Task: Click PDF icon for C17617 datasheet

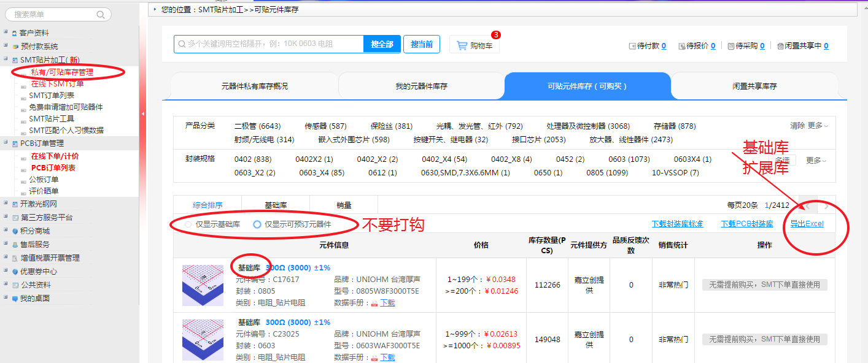Action: (374, 303)
